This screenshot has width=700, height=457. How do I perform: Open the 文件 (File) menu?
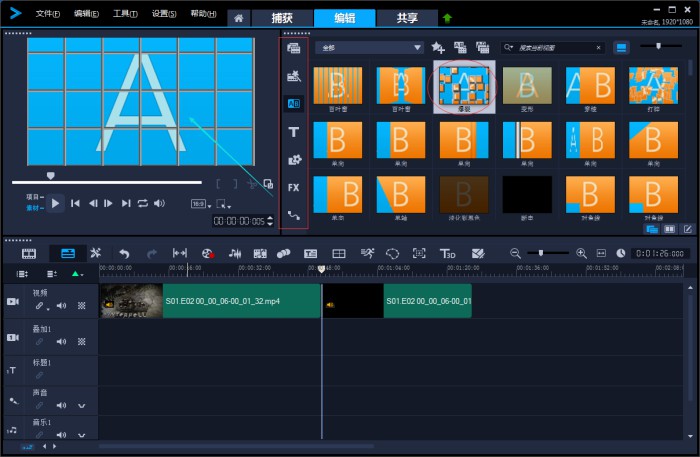[47, 15]
